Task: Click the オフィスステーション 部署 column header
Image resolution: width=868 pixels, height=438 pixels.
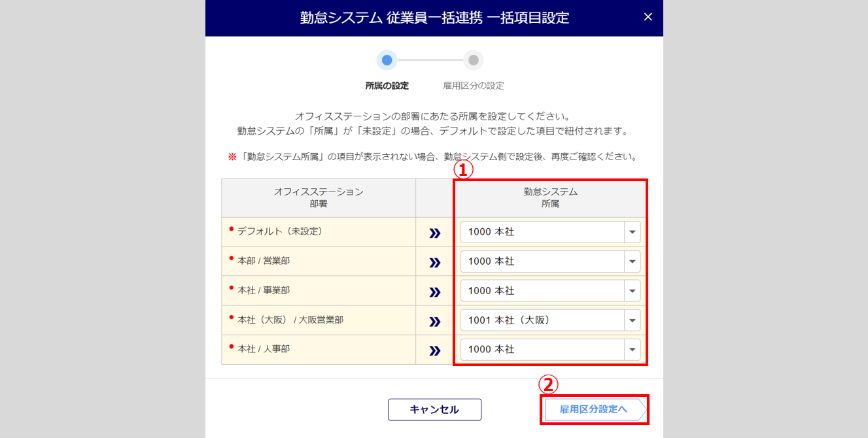Action: coord(319,197)
